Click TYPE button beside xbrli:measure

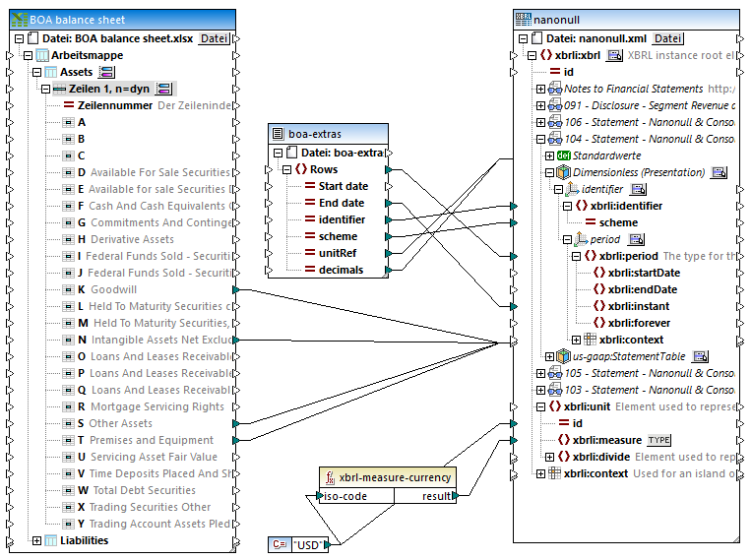(x=658, y=440)
